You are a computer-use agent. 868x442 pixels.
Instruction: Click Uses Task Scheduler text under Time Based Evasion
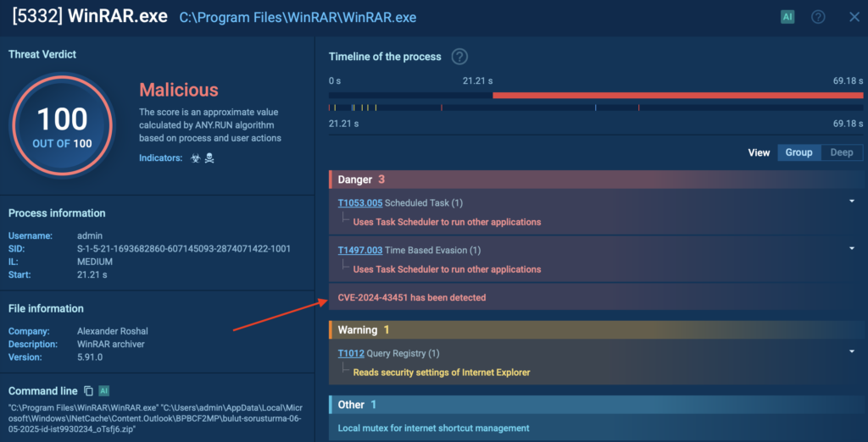[x=447, y=269]
